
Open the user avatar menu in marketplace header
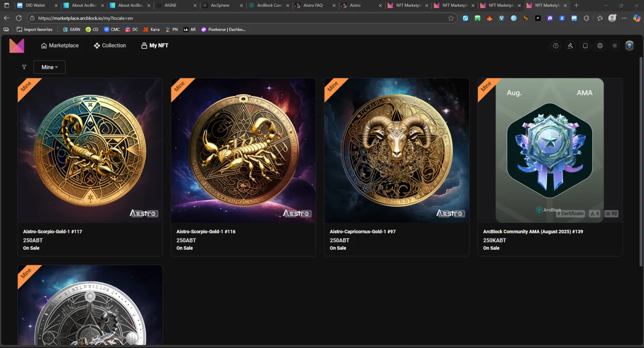pos(630,46)
